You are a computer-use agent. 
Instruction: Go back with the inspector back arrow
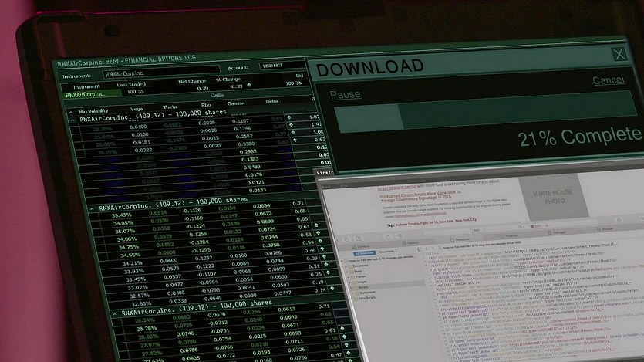pyautogui.click(x=427, y=249)
